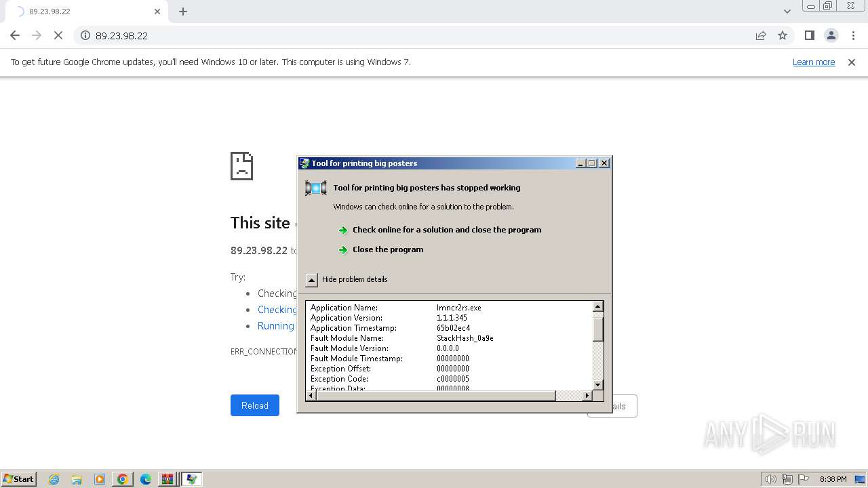Restore down the Chrome window
This screenshot has width=868, height=488.
pyautogui.click(x=828, y=6)
